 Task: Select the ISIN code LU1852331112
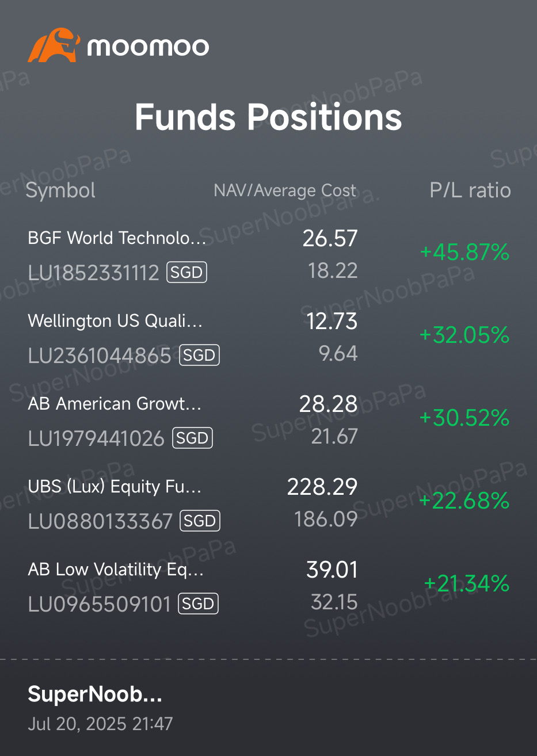(94, 273)
